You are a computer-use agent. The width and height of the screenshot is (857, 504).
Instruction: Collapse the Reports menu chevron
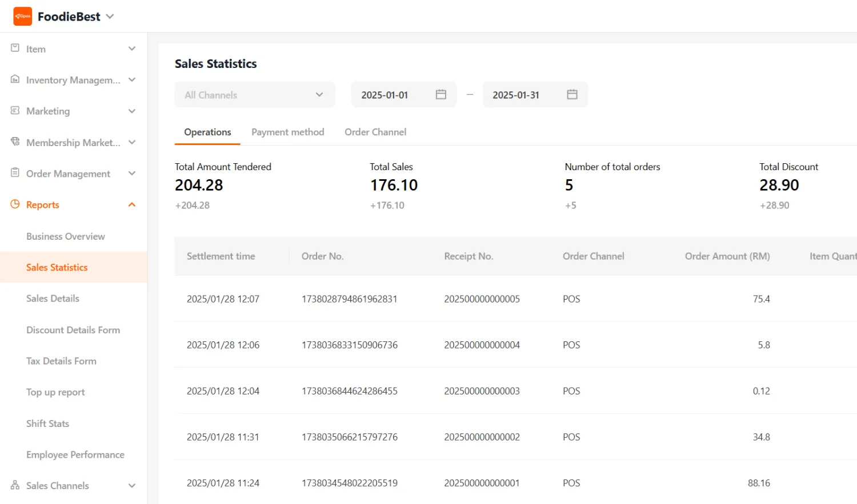132,204
